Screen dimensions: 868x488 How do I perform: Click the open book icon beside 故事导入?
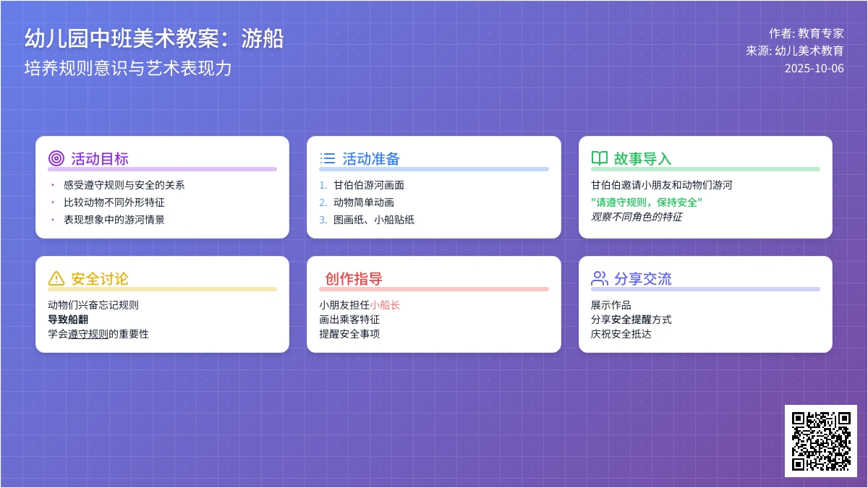point(599,158)
